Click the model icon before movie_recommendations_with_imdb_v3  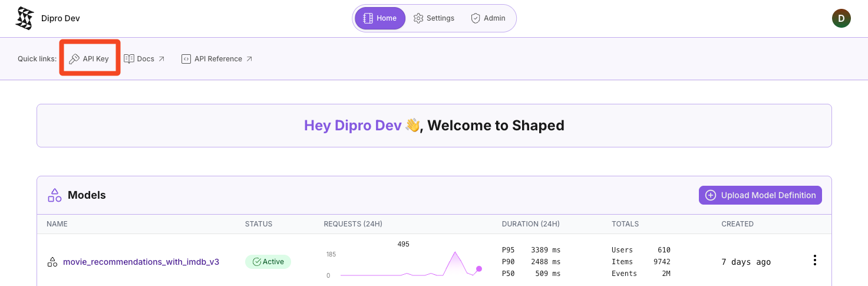(x=52, y=262)
